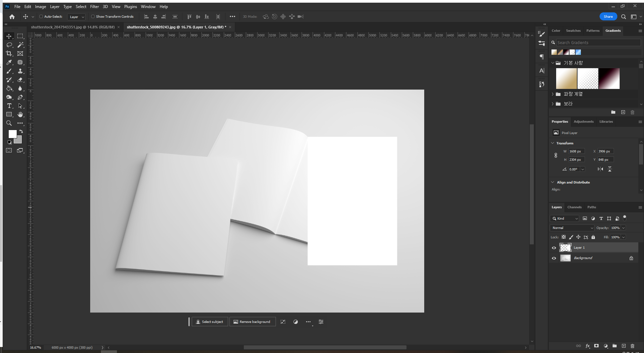Hide Layer 1 visibility eye
The height and width of the screenshot is (353, 644).
[554, 248]
